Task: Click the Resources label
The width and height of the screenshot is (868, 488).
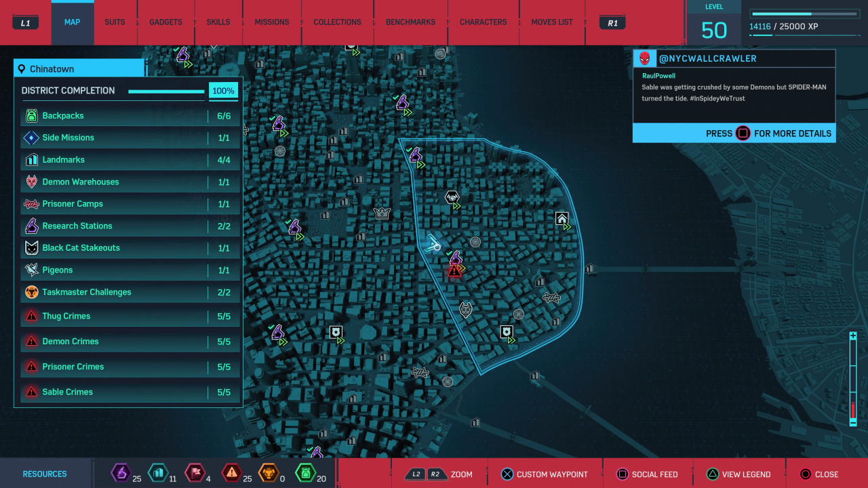Action: tap(45, 474)
